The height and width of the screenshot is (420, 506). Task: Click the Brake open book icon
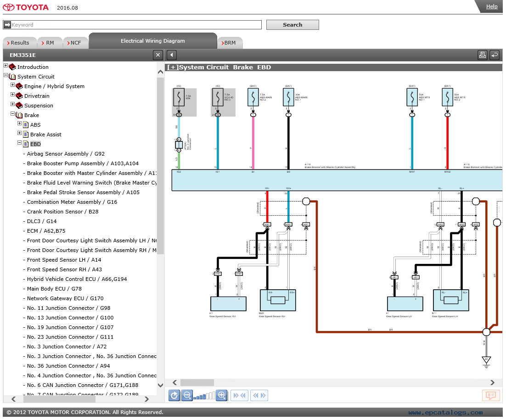[19, 115]
